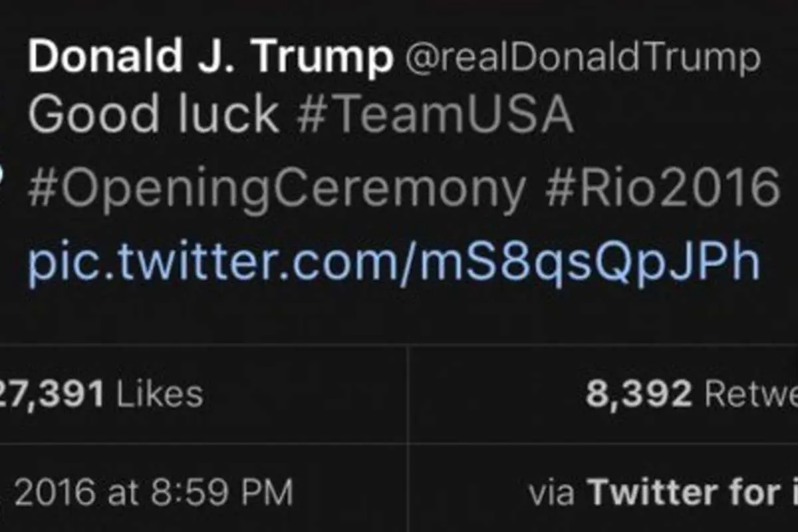This screenshot has height=532, width=798.
Task: Click the word via before Twitter
Action: click(x=553, y=494)
